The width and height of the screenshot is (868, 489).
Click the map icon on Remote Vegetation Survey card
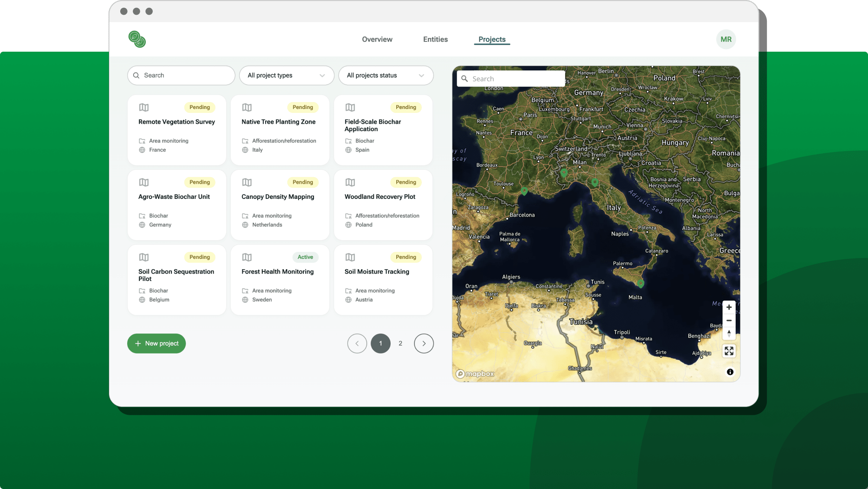[x=144, y=107]
